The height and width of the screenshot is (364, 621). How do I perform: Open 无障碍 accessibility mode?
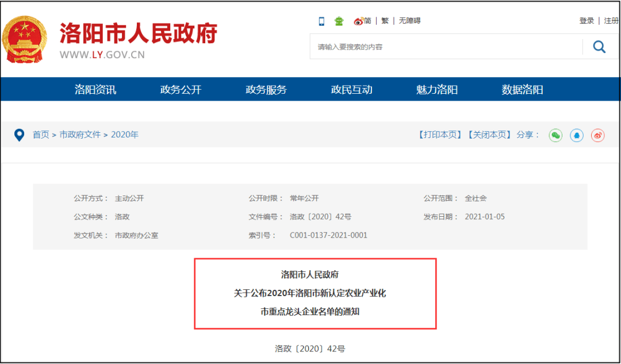[x=409, y=21]
